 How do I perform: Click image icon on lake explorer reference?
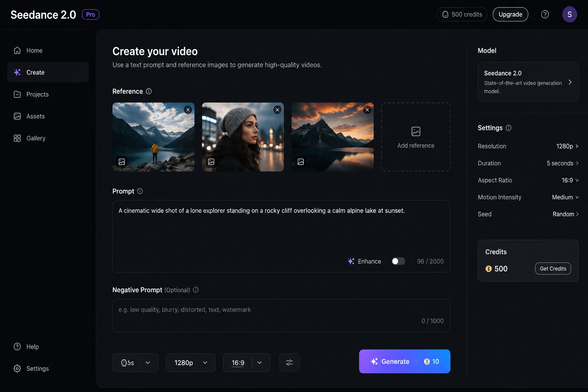122,162
